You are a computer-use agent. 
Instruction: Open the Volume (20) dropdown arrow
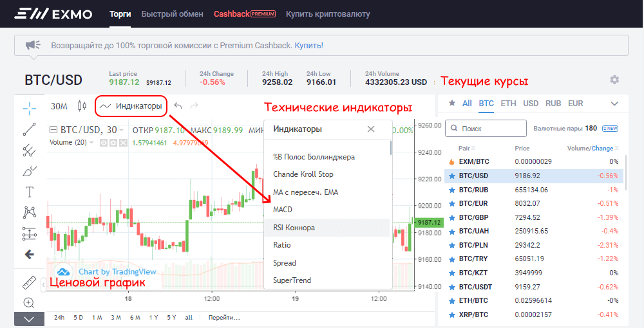pyautogui.click(x=91, y=143)
